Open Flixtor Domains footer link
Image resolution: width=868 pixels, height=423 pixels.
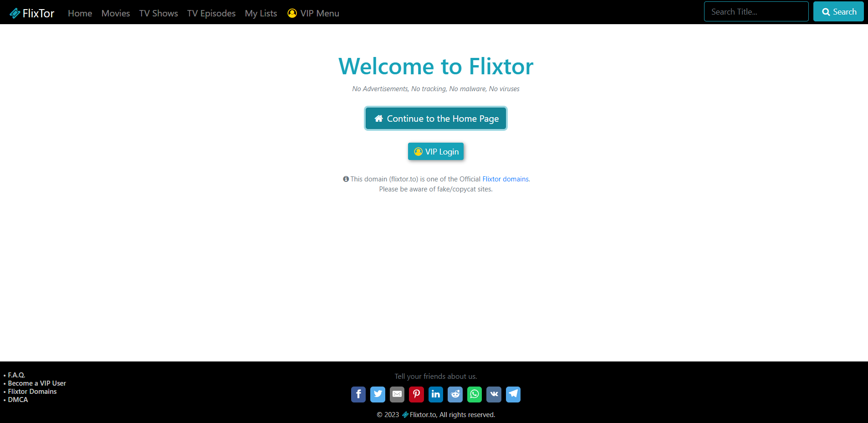point(32,392)
